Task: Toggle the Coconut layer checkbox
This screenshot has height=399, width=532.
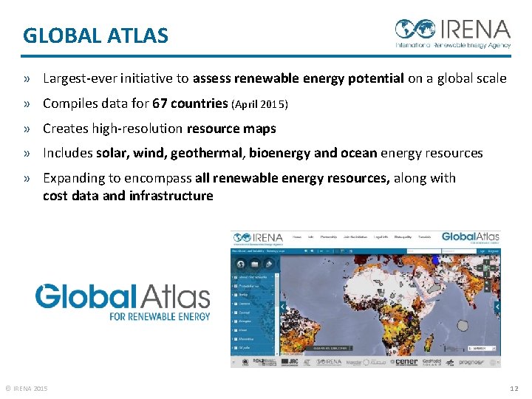Action: point(236,313)
